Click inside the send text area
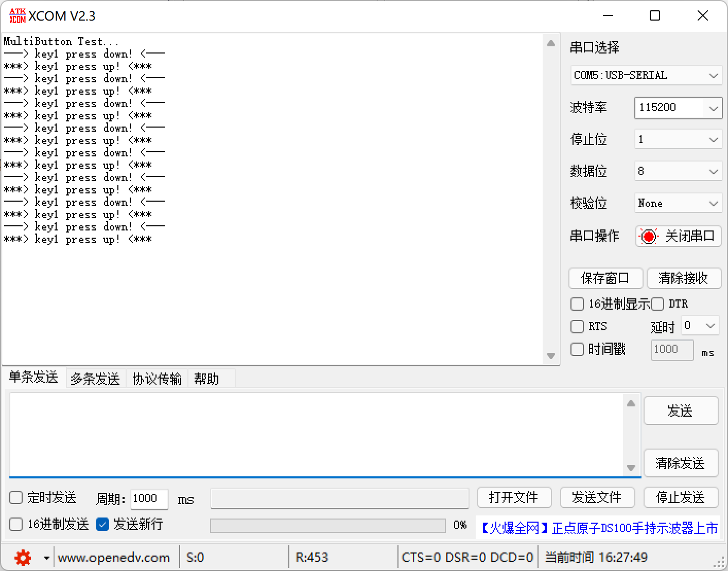 tap(316, 435)
